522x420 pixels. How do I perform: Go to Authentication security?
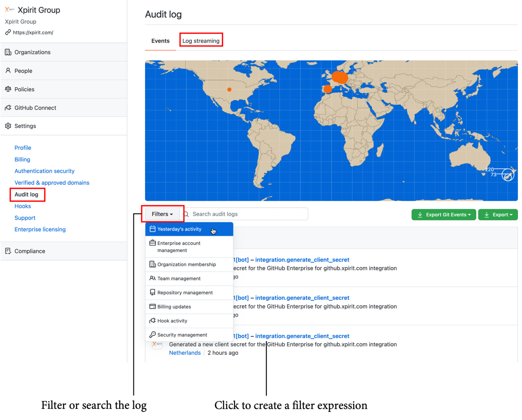point(44,171)
